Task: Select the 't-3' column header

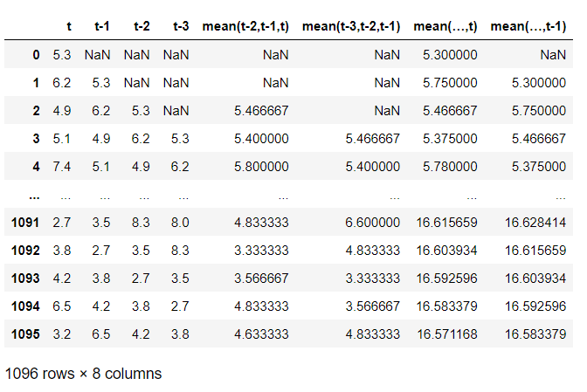Action: [x=179, y=27]
